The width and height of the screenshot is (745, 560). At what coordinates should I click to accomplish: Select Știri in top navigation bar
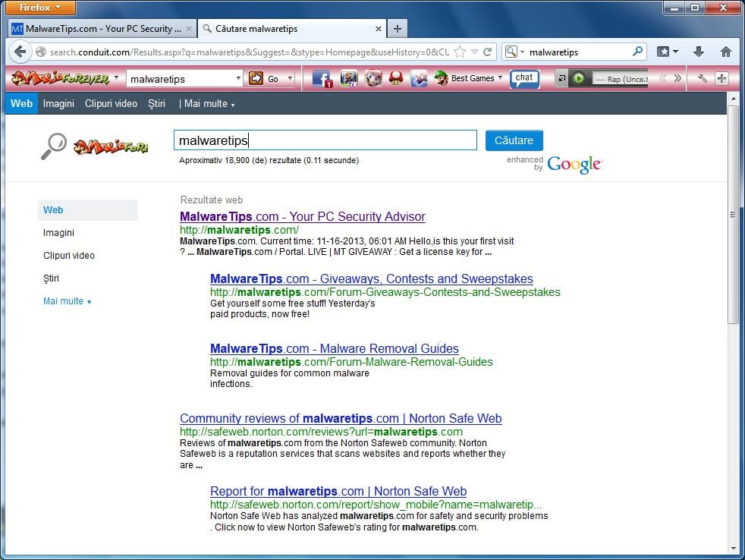coord(156,104)
